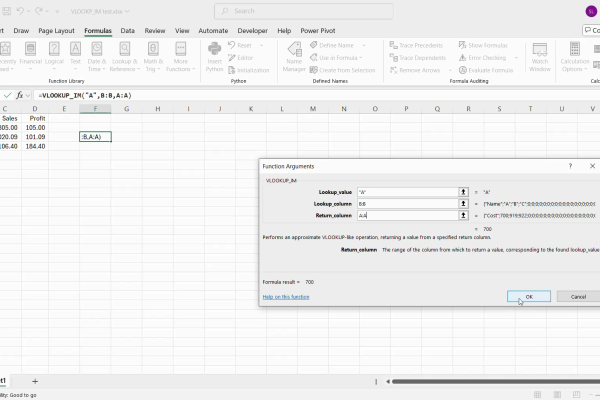This screenshot has height=400, width=600.
Task: Collapse dialog using Lookup_value range selector
Action: (x=463, y=191)
